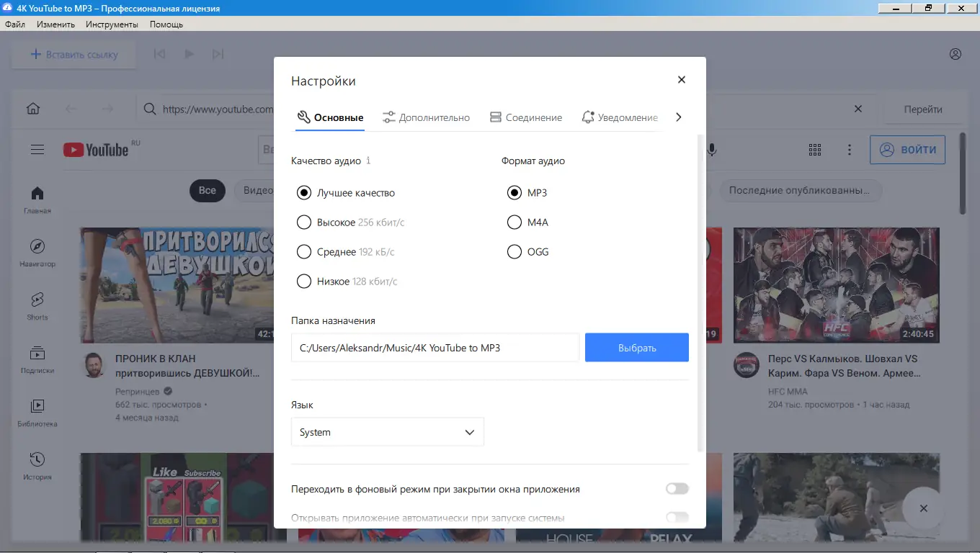Expand hidden settings tabs with the chevron
The height and width of the screenshot is (553, 980).
678,116
